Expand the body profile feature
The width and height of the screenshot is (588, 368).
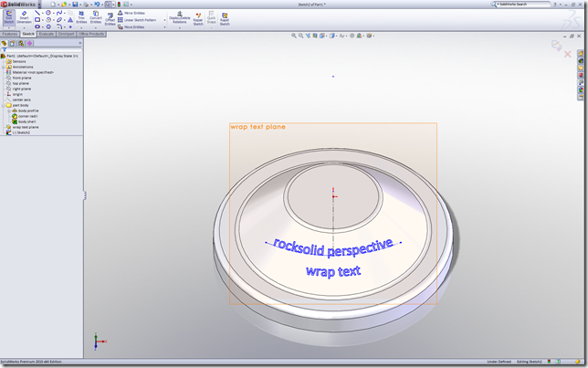pos(9,111)
